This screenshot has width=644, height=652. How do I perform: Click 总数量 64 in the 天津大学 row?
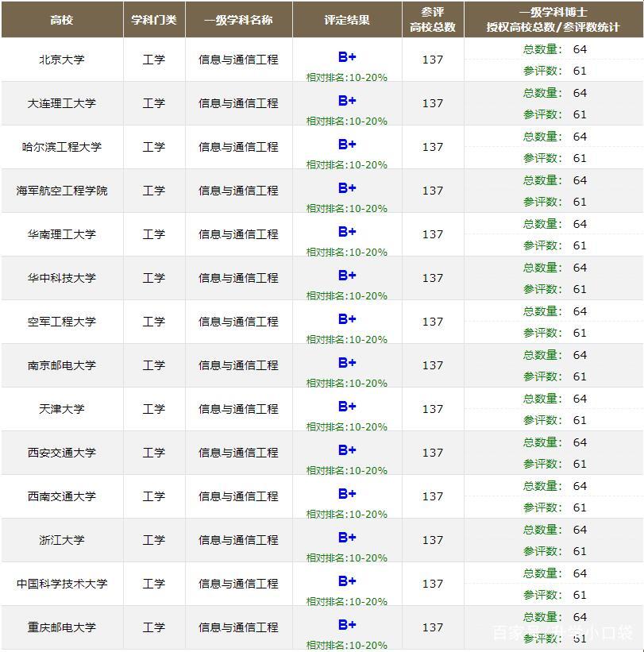pyautogui.click(x=555, y=399)
